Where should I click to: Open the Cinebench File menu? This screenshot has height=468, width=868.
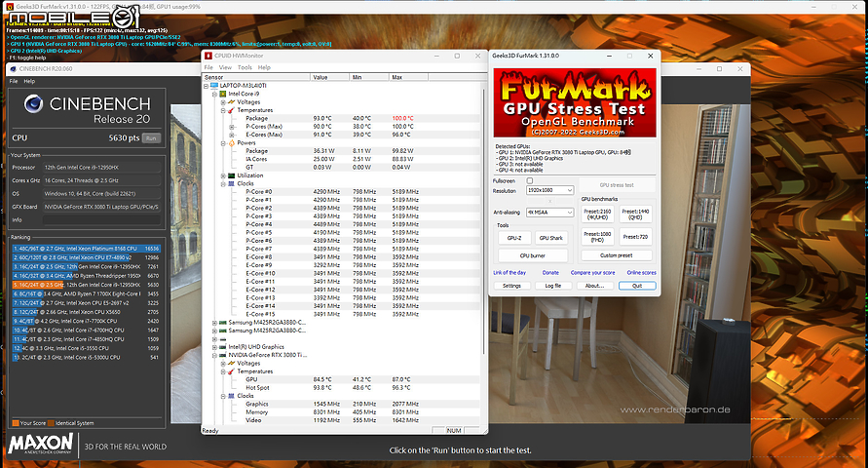tap(14, 82)
